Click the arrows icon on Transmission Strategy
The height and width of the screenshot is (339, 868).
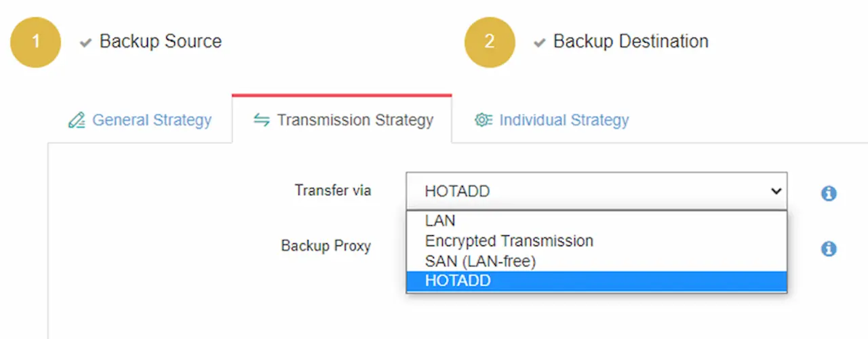pos(261,120)
